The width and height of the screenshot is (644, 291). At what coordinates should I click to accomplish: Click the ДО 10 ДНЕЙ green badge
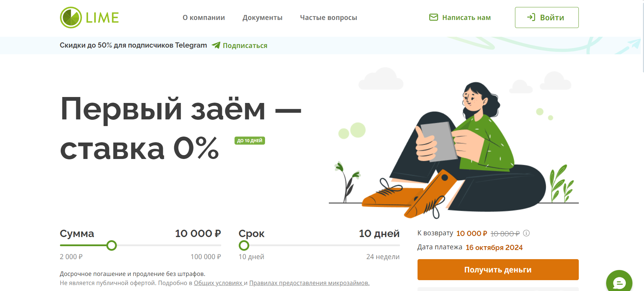(x=250, y=140)
